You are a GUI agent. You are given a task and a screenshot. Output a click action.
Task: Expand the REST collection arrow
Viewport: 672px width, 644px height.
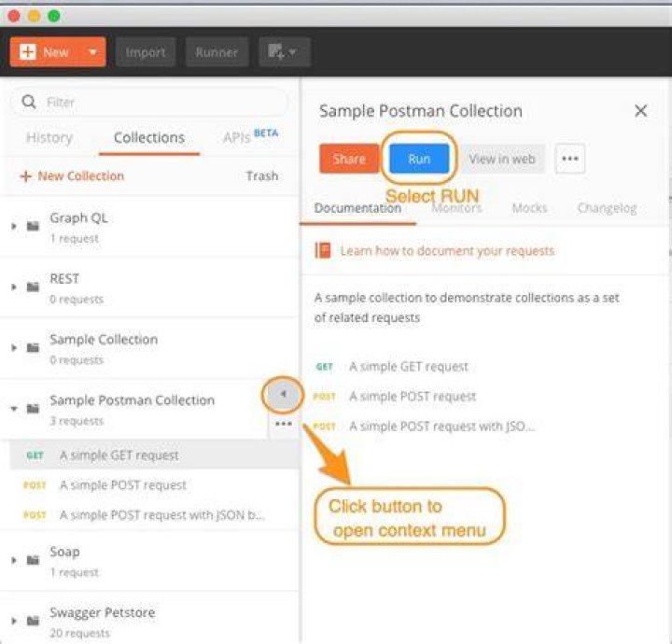coord(14,287)
